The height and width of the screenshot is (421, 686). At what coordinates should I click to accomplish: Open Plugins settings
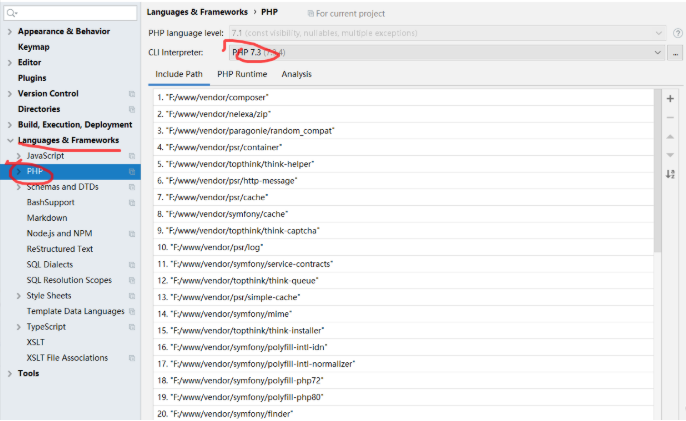(x=32, y=78)
